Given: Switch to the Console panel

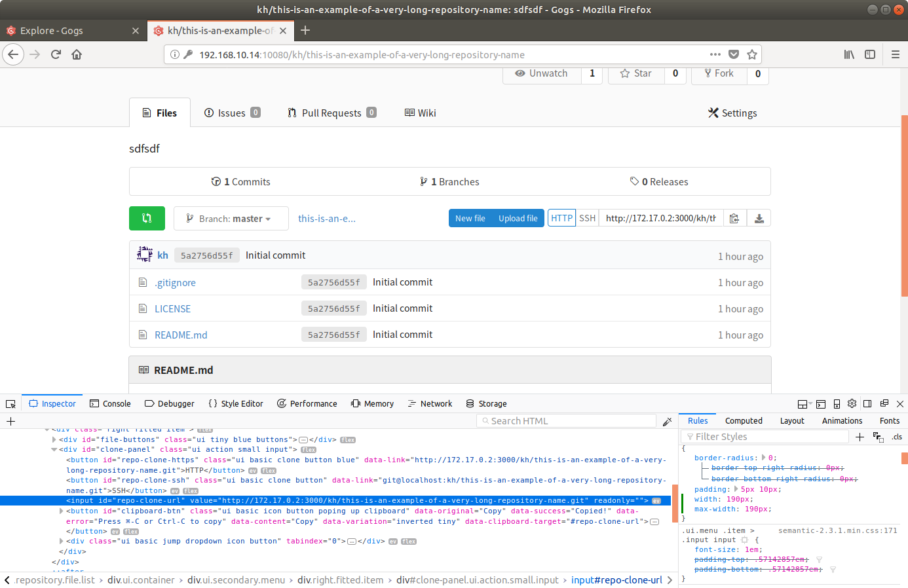Looking at the screenshot, I should [x=110, y=404].
